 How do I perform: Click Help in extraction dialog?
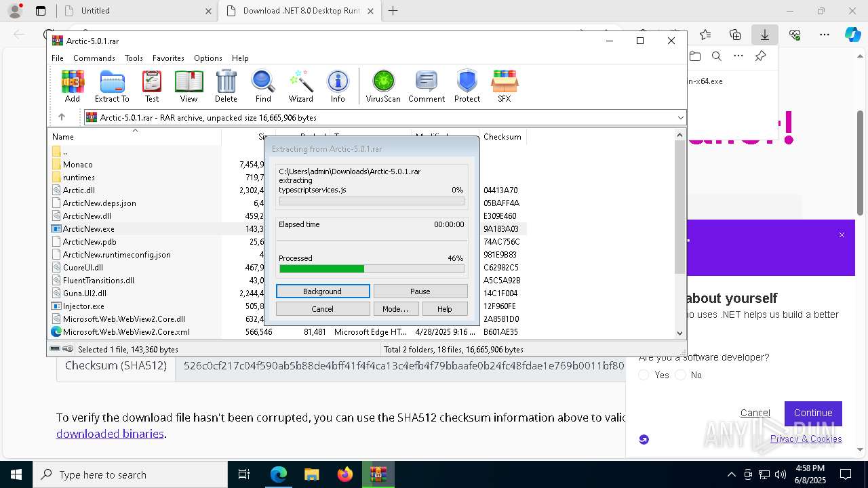click(x=445, y=308)
